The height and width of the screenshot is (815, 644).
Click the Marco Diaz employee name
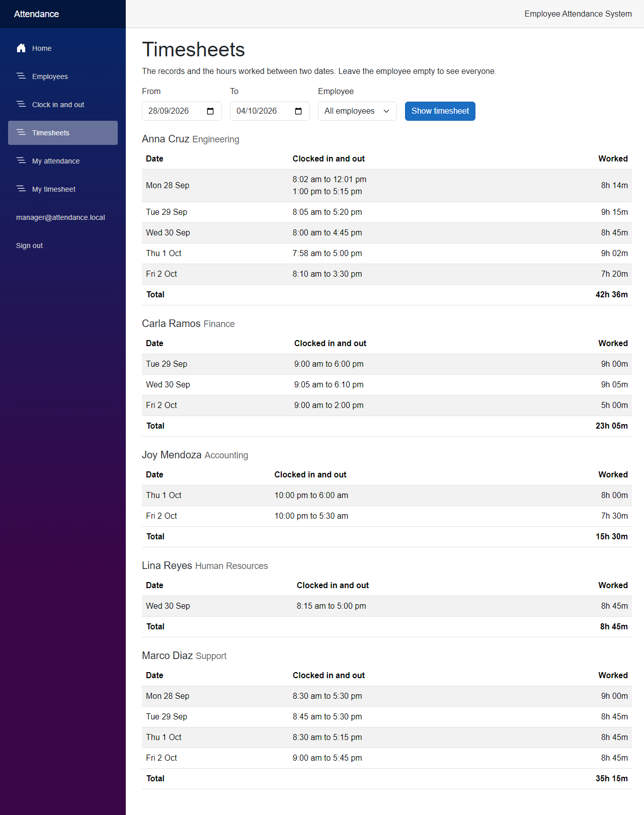(x=167, y=656)
